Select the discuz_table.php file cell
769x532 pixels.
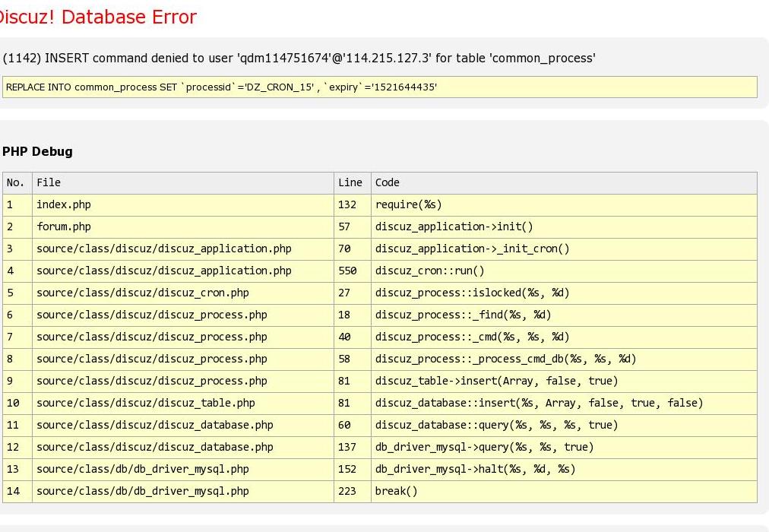point(183,404)
